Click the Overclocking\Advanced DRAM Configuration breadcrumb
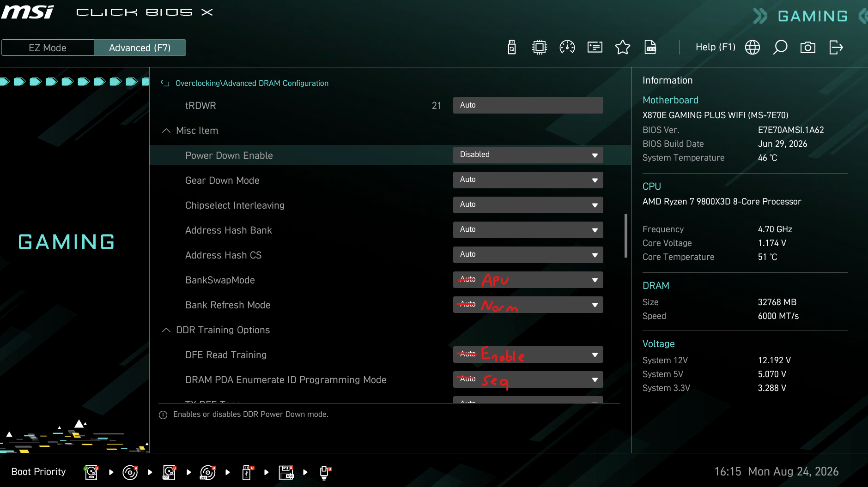868x487 pixels. (x=252, y=83)
